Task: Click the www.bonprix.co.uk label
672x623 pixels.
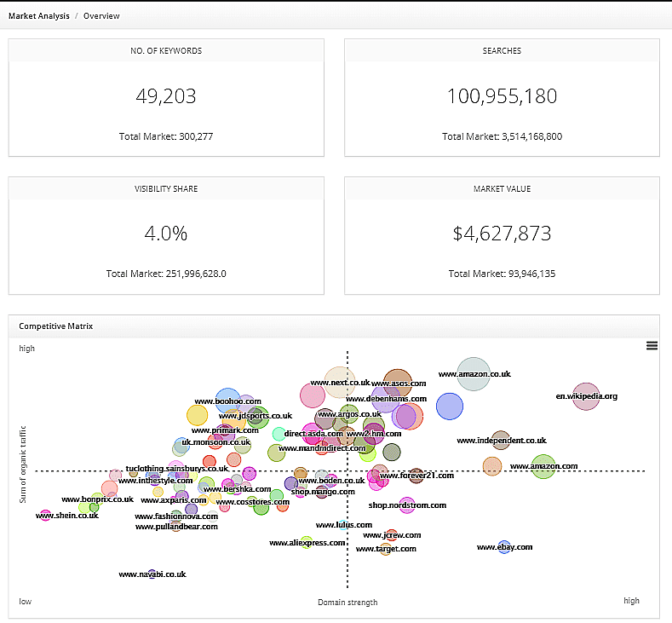Action: point(97,499)
